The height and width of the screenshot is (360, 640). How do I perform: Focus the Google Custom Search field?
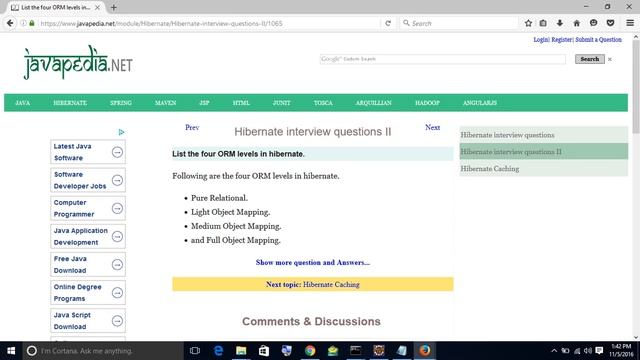pyautogui.click(x=442, y=59)
